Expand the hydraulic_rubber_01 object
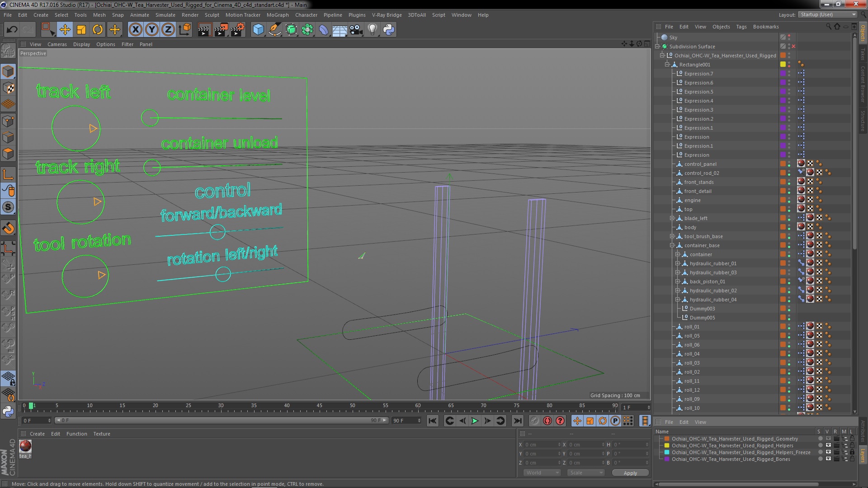868x488 pixels. tap(678, 263)
